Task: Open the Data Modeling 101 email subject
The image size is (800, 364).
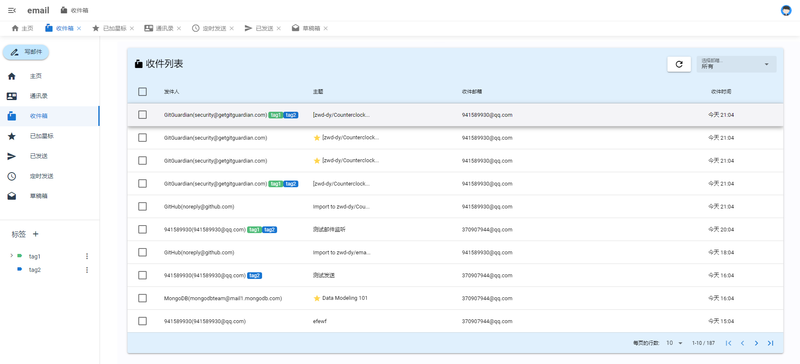Action: (x=344, y=298)
